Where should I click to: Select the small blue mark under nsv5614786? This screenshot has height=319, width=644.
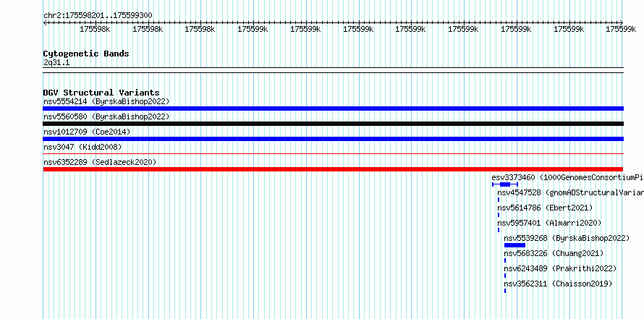(499, 215)
